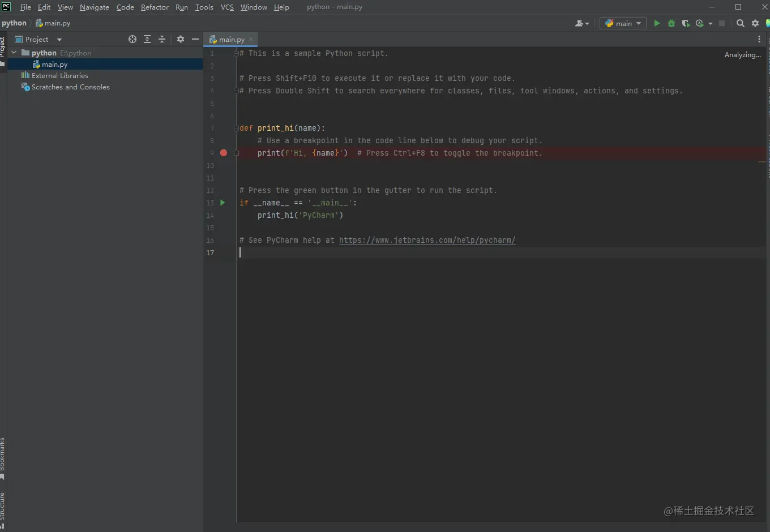Hide the Project tool window
The height and width of the screenshot is (532, 770).
195,39
